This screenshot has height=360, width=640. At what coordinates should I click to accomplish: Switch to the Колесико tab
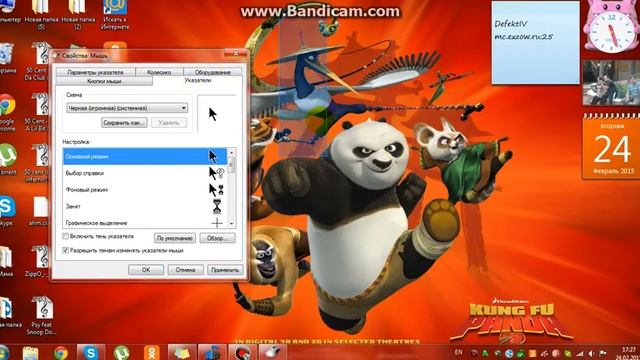159,72
